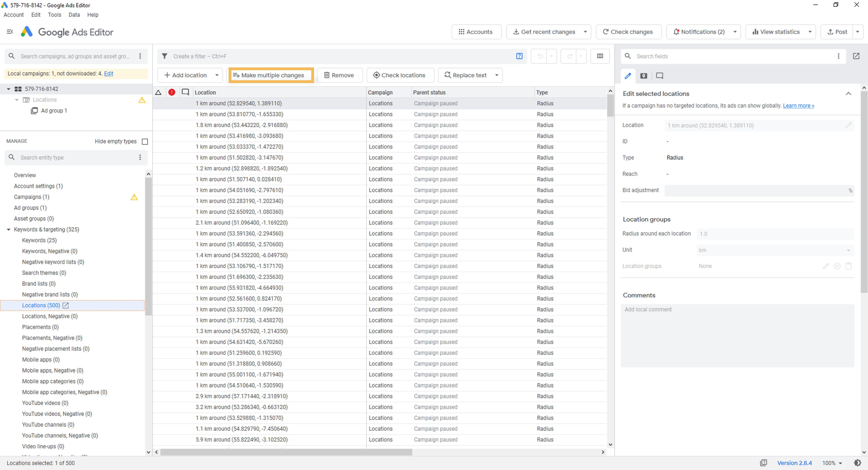
Task: Toggle the Hide empty types checkbox
Action: pos(145,141)
